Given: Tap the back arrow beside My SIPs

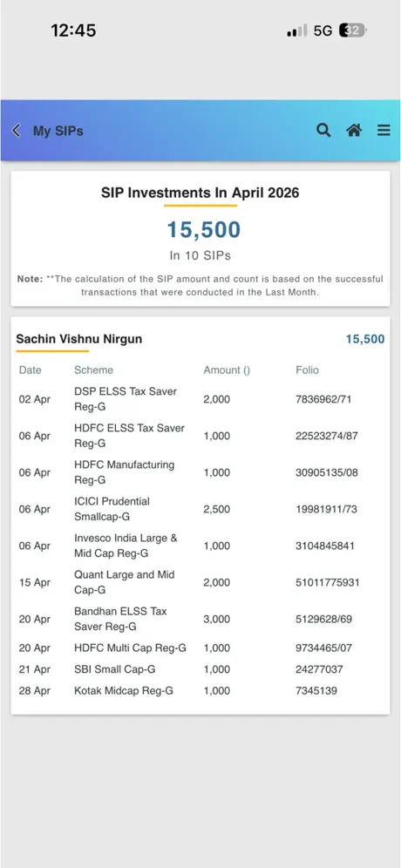Looking at the screenshot, I should point(17,131).
